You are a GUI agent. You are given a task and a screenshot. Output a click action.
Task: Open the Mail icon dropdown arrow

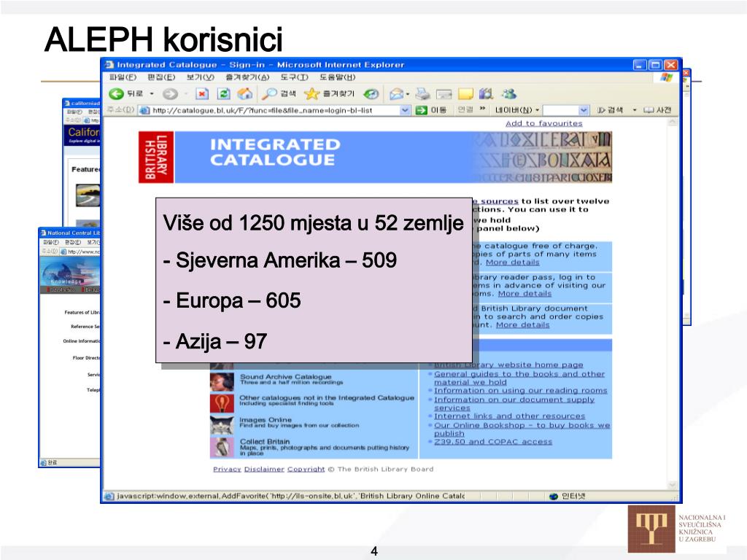[x=408, y=94]
